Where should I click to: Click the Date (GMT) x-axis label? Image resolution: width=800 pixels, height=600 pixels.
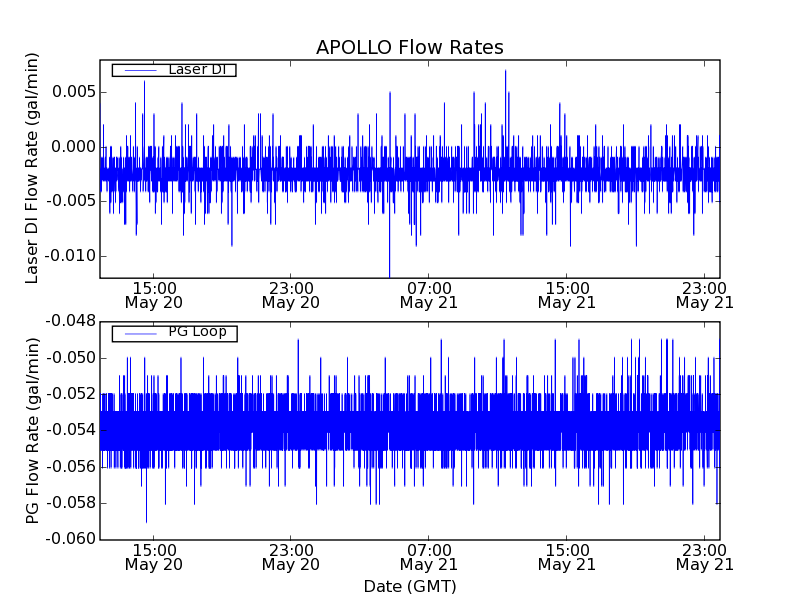409,586
